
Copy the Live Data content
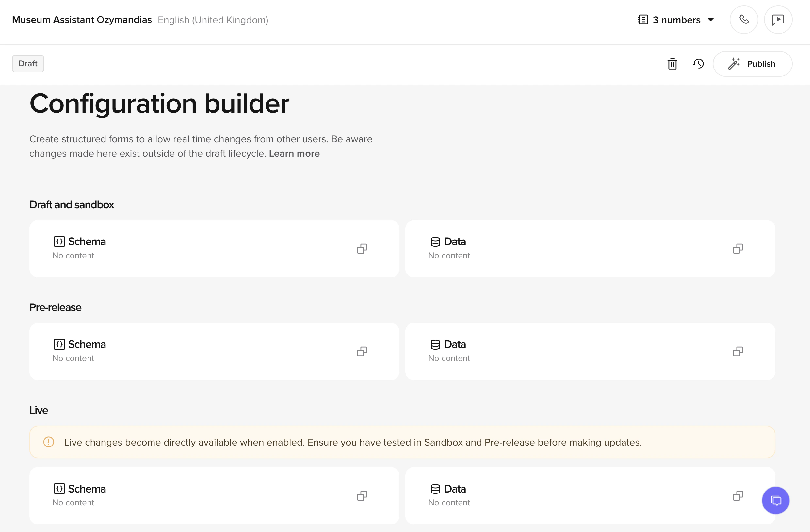(738, 495)
